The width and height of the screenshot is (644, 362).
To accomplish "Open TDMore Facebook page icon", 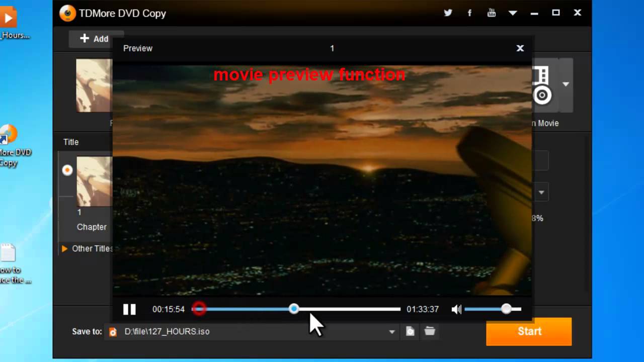I will (469, 13).
